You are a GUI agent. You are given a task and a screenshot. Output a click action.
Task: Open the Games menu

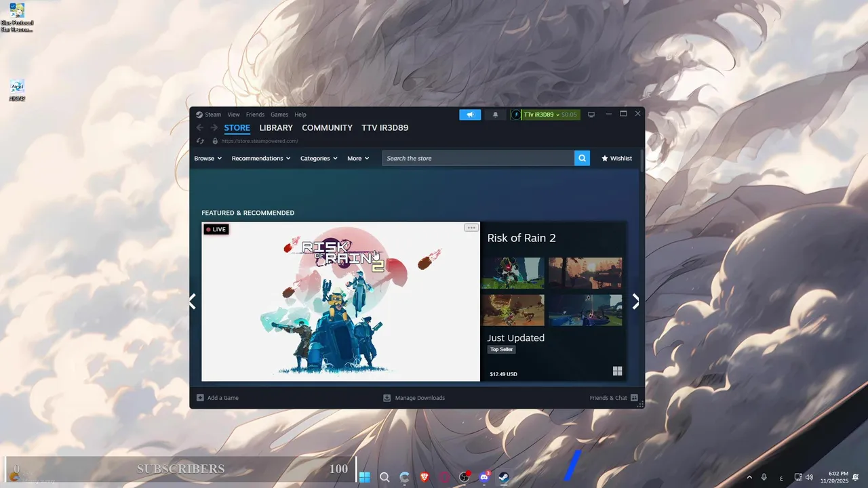coord(279,115)
